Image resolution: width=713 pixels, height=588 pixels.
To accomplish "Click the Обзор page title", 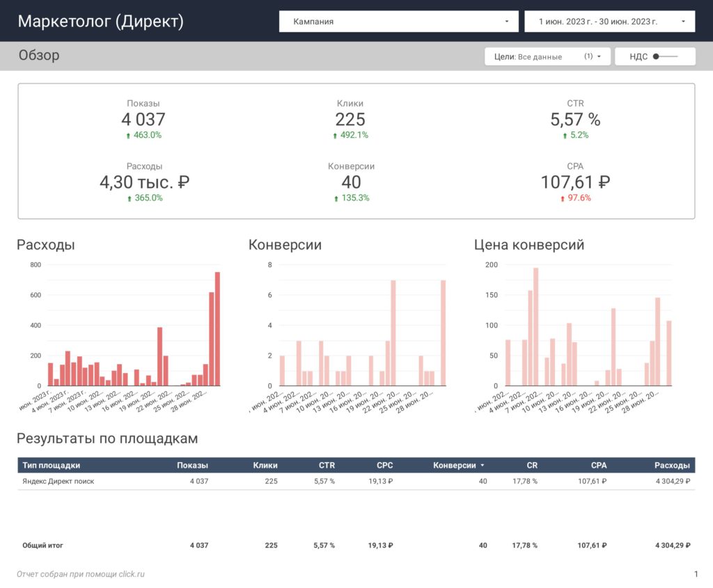I will pos(39,55).
